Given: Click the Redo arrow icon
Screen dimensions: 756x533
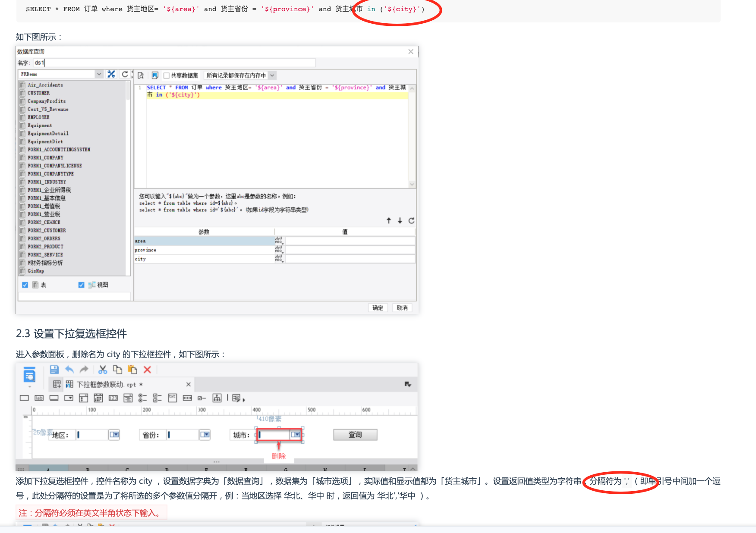Looking at the screenshot, I should pyautogui.click(x=84, y=370).
